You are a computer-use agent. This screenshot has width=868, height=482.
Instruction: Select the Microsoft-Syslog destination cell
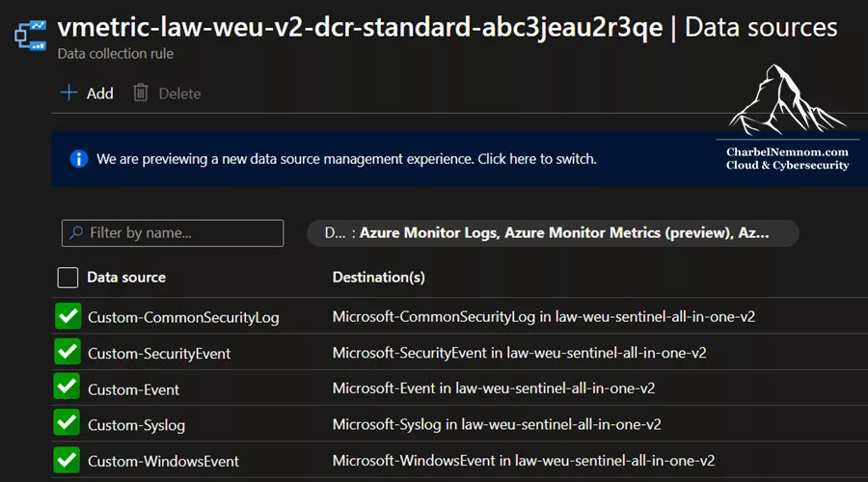pos(497,424)
